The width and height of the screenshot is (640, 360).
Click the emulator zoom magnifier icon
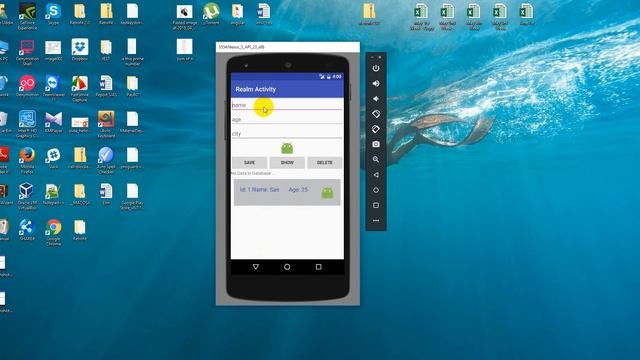tap(376, 160)
